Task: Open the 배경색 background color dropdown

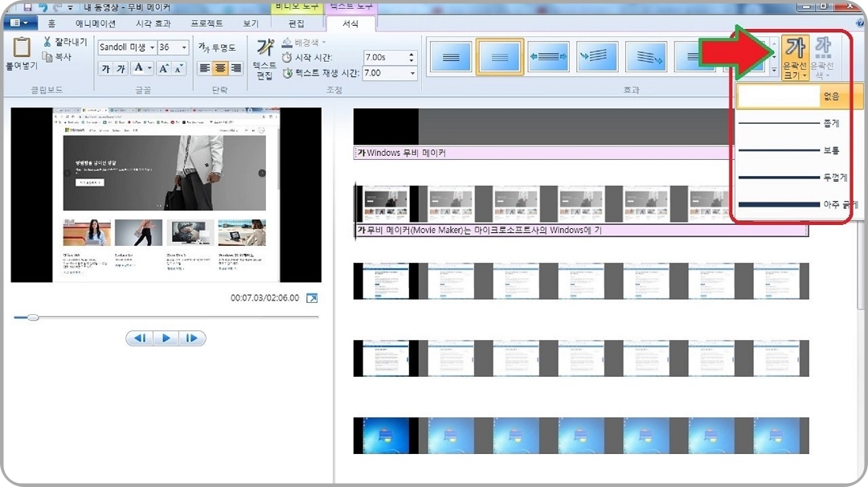Action: [x=304, y=42]
